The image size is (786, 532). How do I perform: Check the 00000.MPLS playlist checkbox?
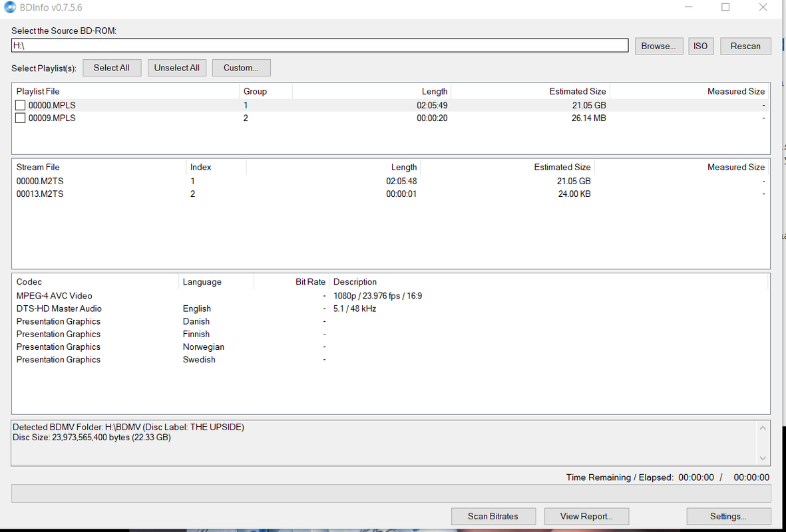[20, 105]
